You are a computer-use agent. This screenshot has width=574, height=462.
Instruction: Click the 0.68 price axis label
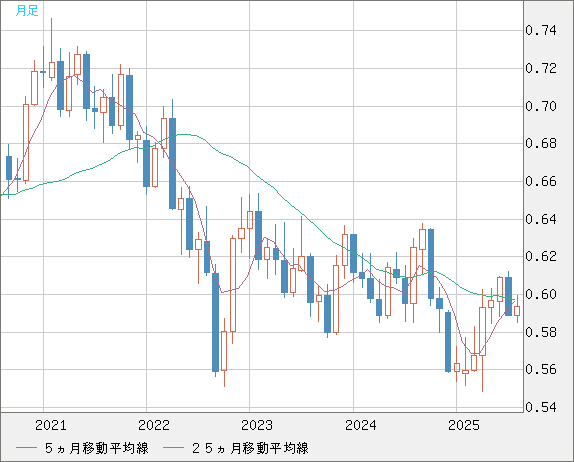(x=541, y=144)
